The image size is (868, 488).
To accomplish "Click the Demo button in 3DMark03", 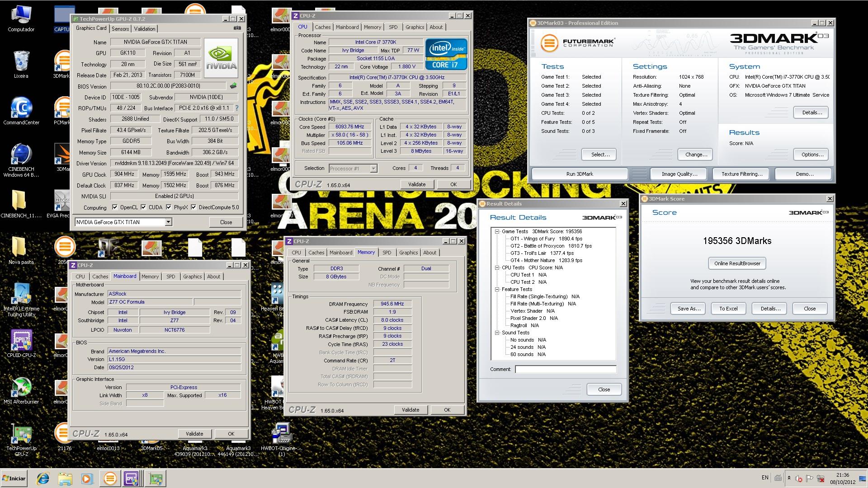I will (804, 174).
